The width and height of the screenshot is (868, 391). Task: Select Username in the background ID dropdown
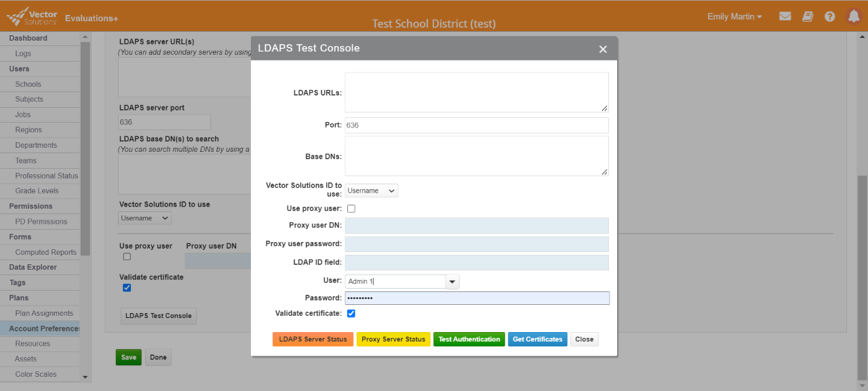[x=144, y=218]
